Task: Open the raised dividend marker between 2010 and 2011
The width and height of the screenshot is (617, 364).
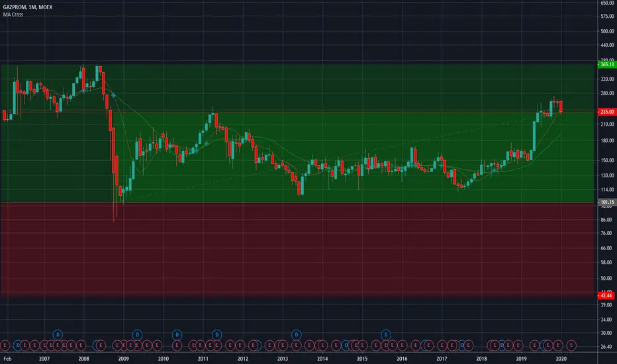Action: pos(177,335)
